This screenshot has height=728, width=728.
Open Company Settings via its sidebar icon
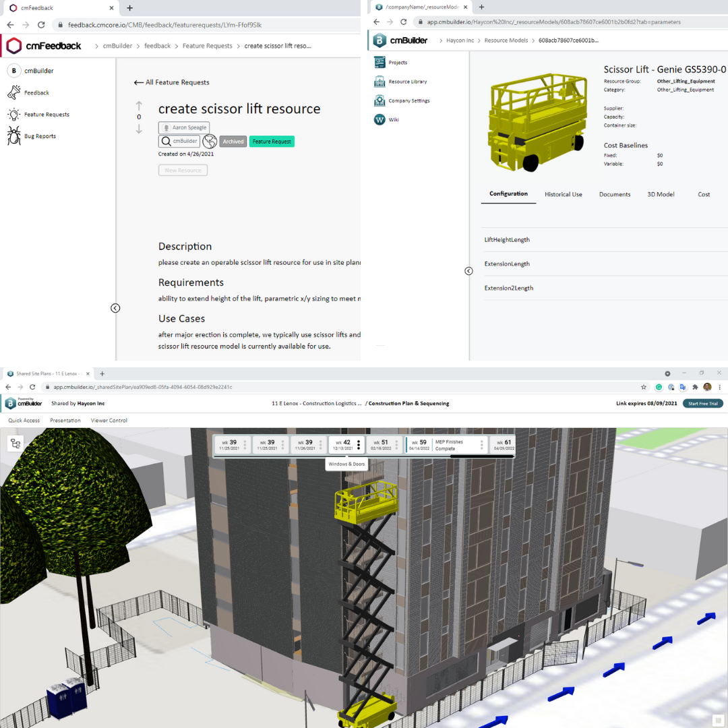(380, 100)
